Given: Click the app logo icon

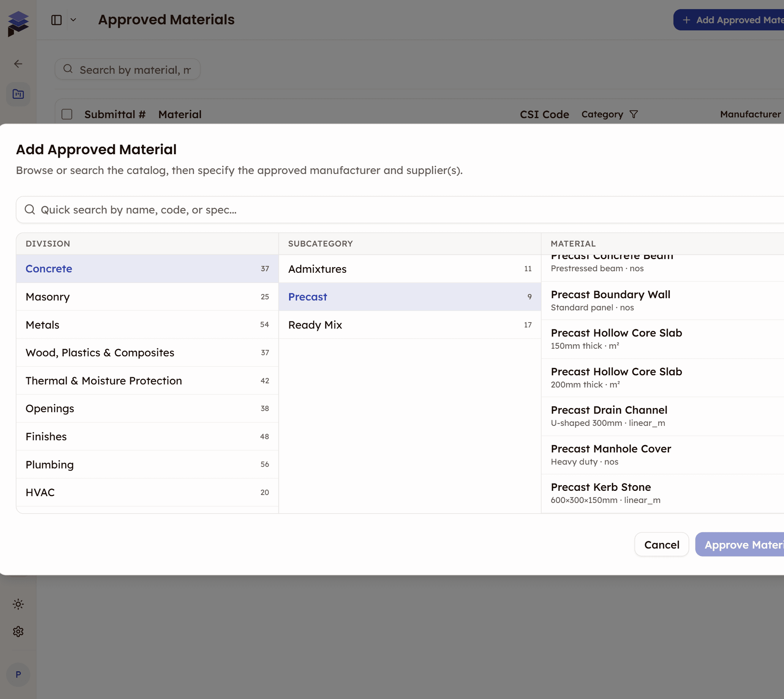Looking at the screenshot, I should [18, 24].
